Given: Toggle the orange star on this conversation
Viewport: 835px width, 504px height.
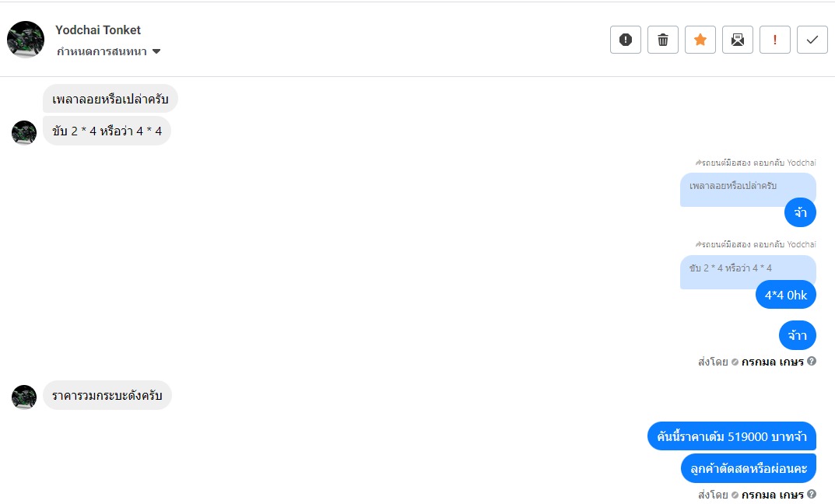Looking at the screenshot, I should (700, 40).
